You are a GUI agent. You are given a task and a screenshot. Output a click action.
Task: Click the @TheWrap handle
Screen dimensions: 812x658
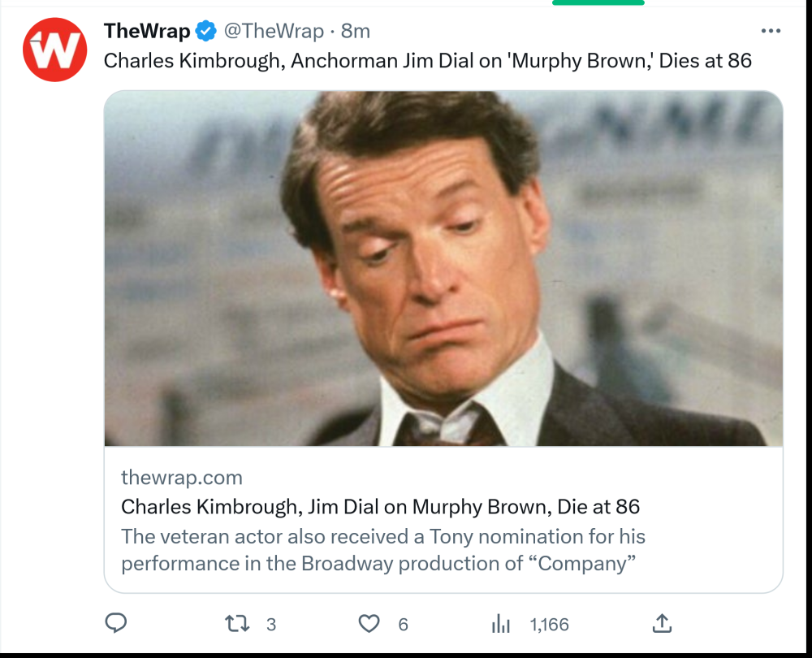273,32
